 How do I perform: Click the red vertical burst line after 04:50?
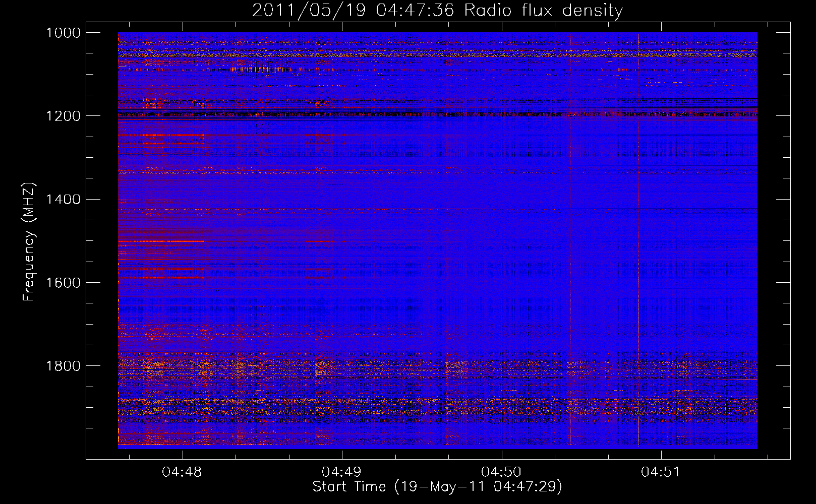[x=570, y=239]
